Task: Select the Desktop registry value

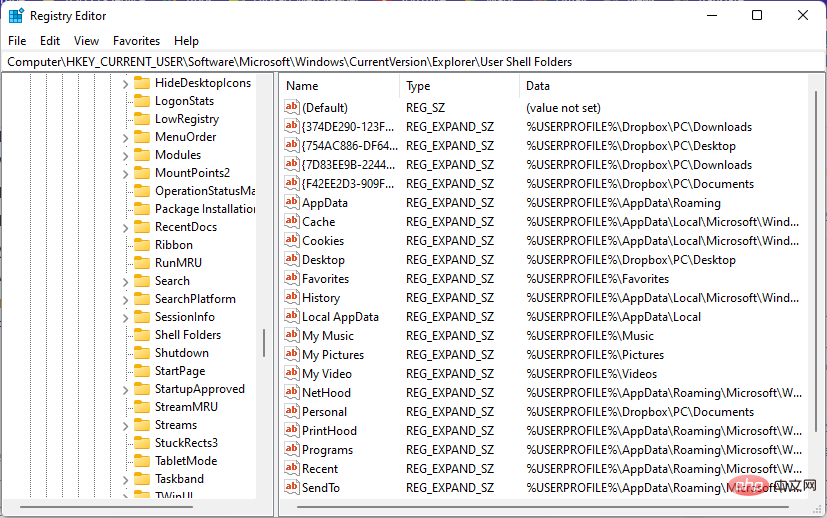Action: click(323, 260)
